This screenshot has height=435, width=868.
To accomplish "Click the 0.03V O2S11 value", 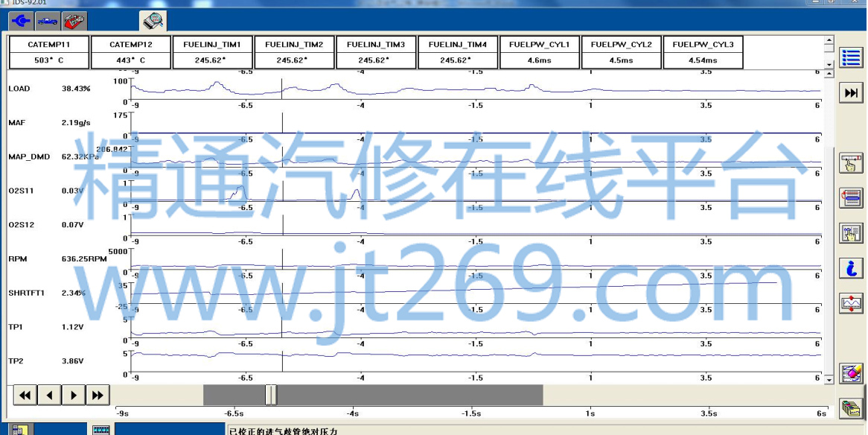I will [x=72, y=191].
